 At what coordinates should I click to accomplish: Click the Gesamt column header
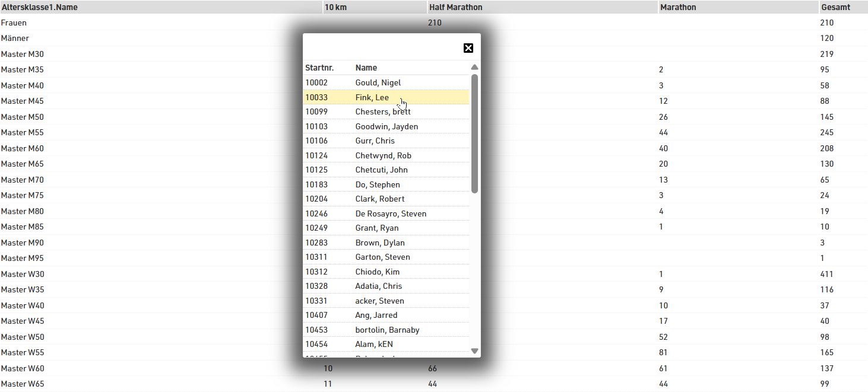pos(835,7)
